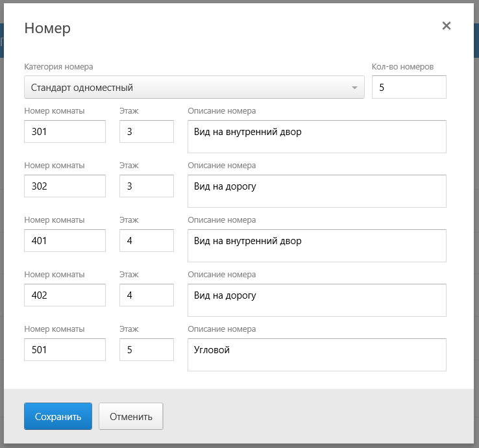Open the Категория номера dropdown
The height and width of the screenshot is (448, 479).
pos(193,88)
